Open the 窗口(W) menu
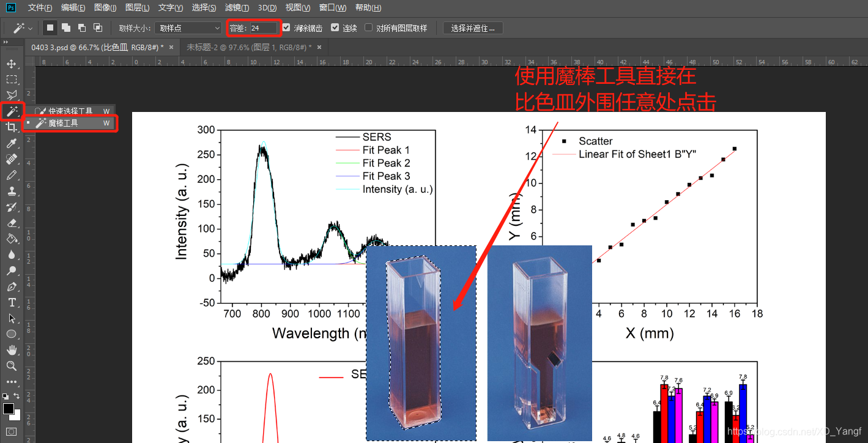This screenshot has height=443, width=868. tap(333, 7)
